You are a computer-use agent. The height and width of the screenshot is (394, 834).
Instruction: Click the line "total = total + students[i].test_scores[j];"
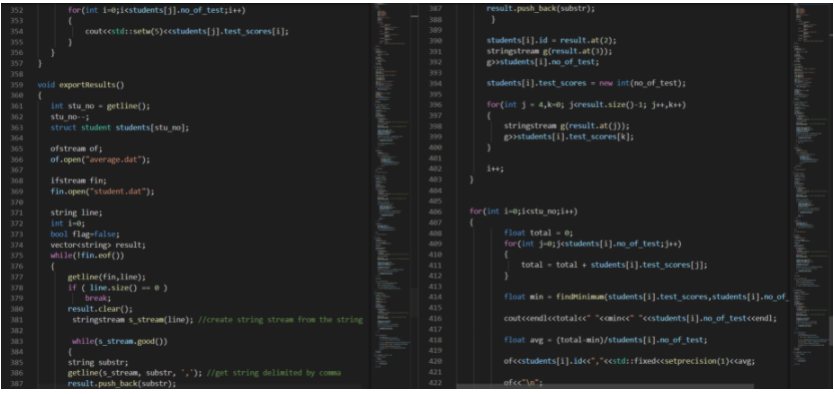[614, 265]
